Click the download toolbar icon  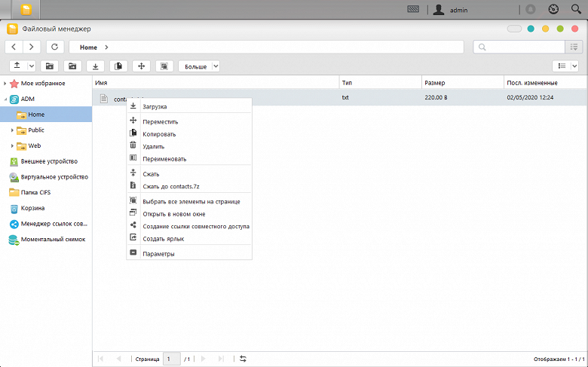[95, 66]
